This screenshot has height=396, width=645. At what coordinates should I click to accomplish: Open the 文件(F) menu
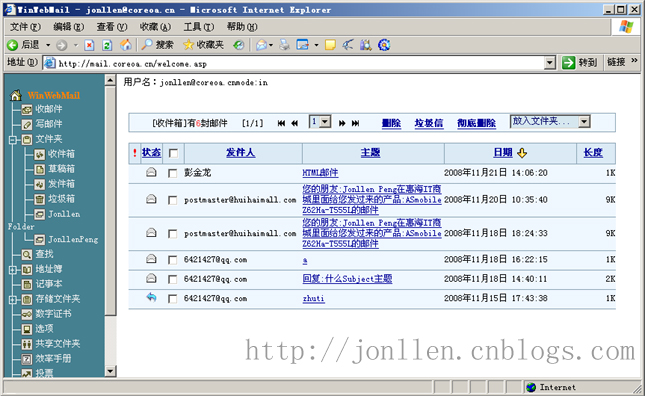pyautogui.click(x=26, y=27)
